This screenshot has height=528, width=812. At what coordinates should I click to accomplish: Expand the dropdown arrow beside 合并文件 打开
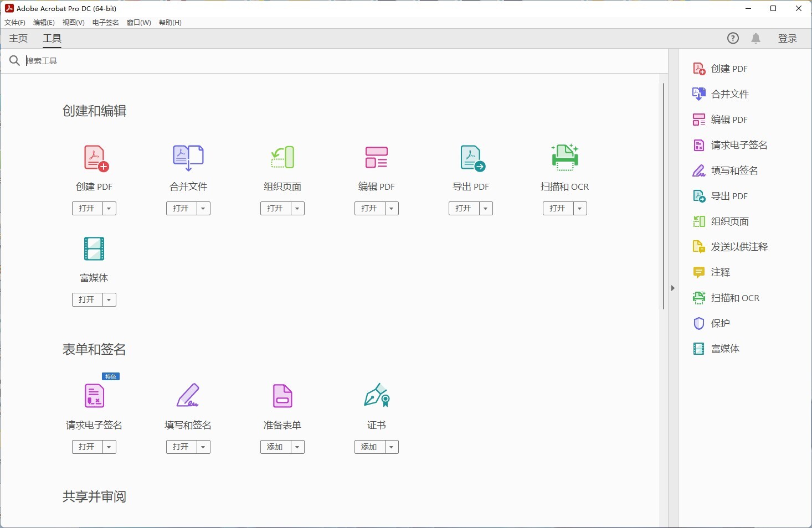tap(203, 209)
